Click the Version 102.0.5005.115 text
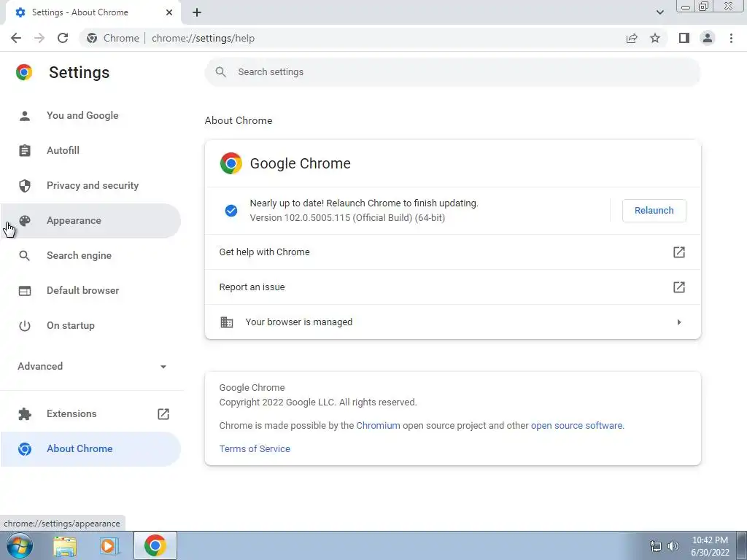Image resolution: width=747 pixels, height=560 pixels. tap(347, 217)
